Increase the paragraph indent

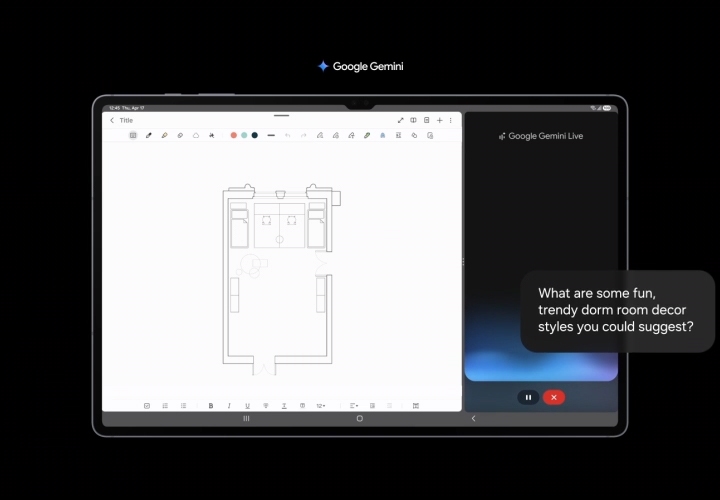(372, 406)
